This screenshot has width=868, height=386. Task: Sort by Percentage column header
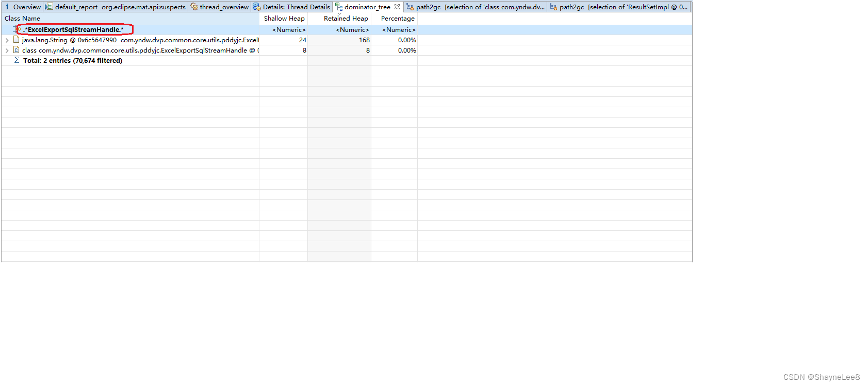tap(395, 18)
